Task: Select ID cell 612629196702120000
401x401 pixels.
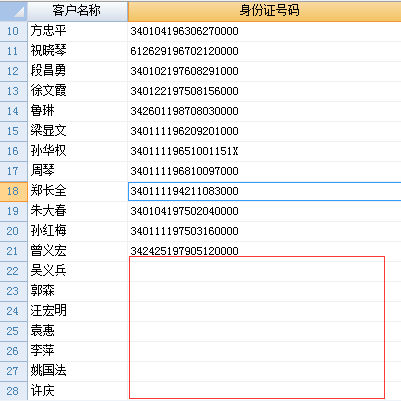Action: point(265,51)
